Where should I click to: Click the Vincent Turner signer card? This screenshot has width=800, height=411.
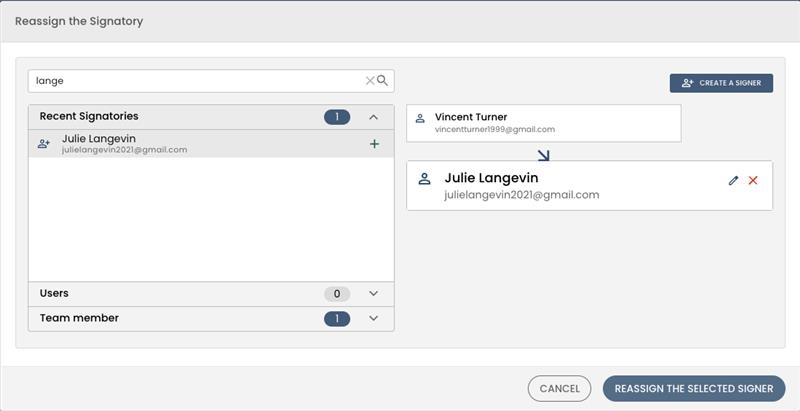[x=544, y=123]
